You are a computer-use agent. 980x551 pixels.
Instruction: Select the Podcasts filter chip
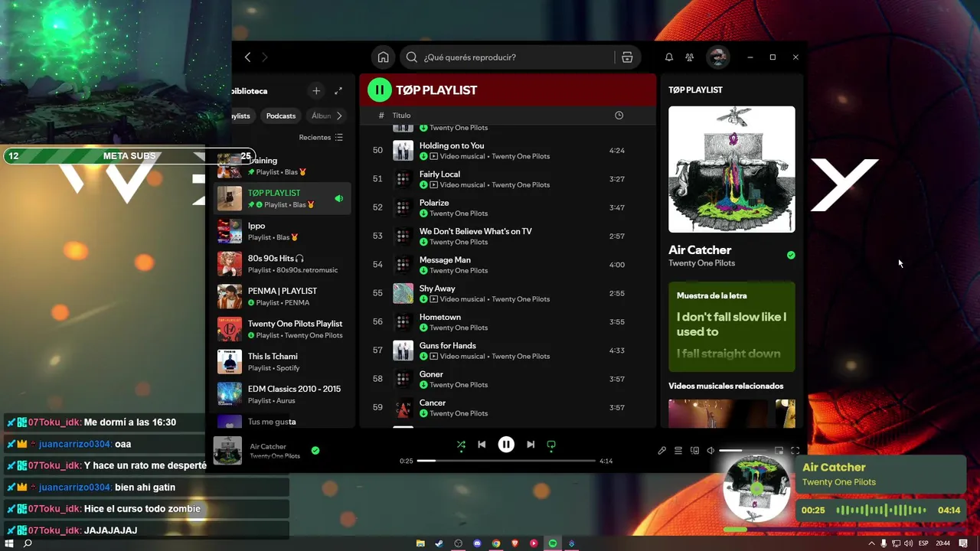click(281, 116)
